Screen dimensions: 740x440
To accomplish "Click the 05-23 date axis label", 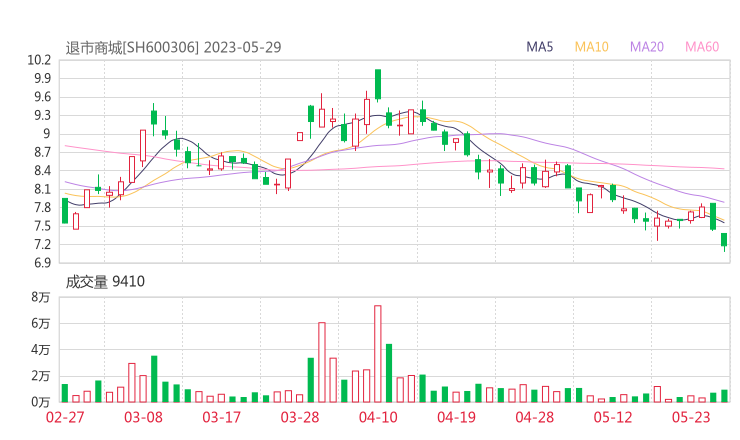I will coord(691,417).
